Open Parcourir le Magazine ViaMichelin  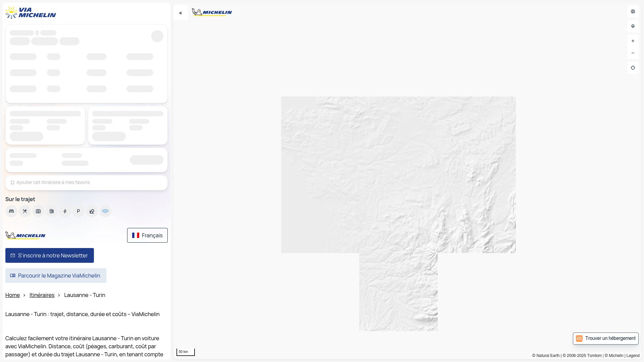coord(56,276)
